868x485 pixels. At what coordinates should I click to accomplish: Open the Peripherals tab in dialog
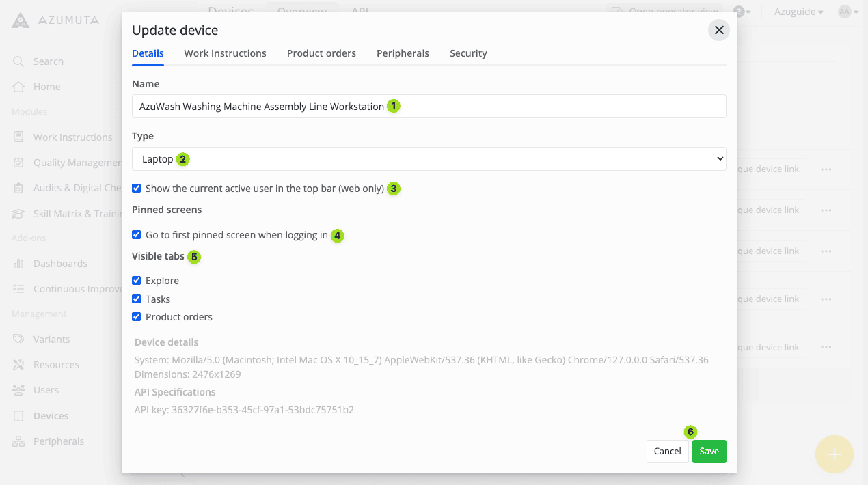click(403, 53)
